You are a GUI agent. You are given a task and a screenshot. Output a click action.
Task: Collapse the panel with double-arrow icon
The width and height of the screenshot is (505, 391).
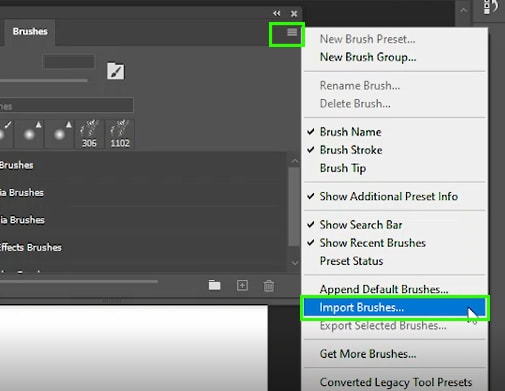pyautogui.click(x=277, y=13)
